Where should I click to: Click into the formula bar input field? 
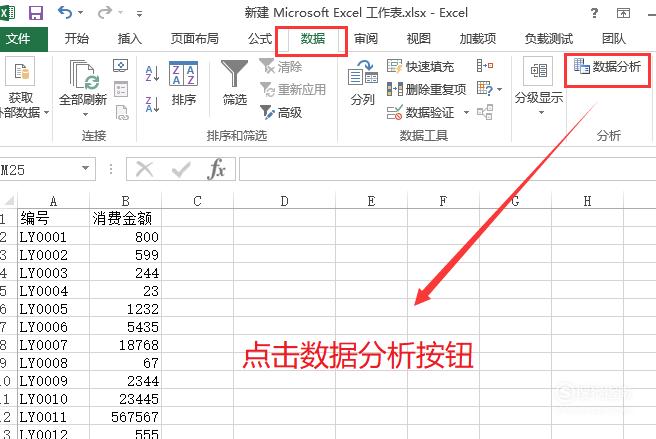[447, 169]
